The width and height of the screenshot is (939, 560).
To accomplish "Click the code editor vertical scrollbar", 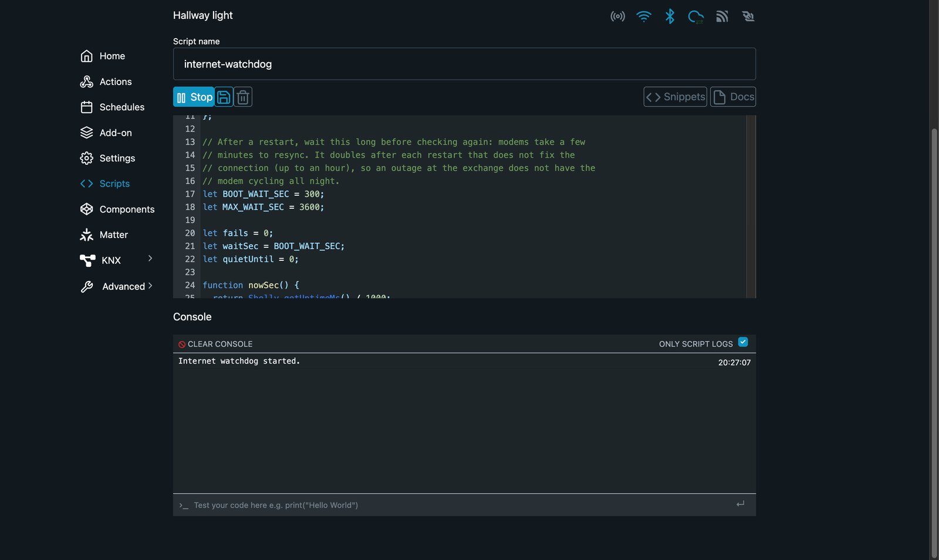I will pyautogui.click(x=751, y=206).
